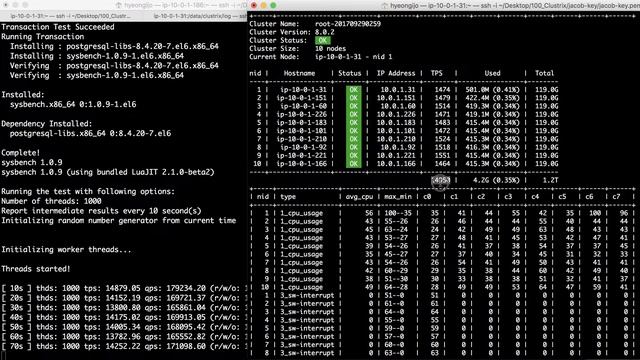640x360 pixels.
Task: Click the Verifying postgresql-libs-8.4.20-7.el6.x86_64 line
Action: coord(114,66)
